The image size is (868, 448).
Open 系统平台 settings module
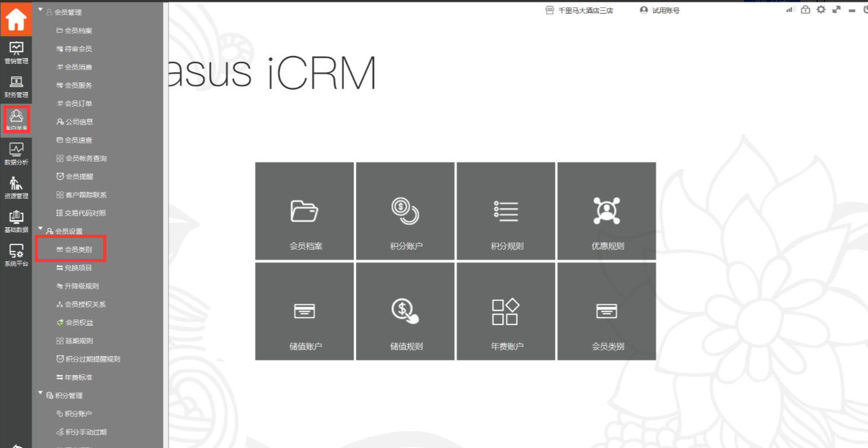coord(16,255)
